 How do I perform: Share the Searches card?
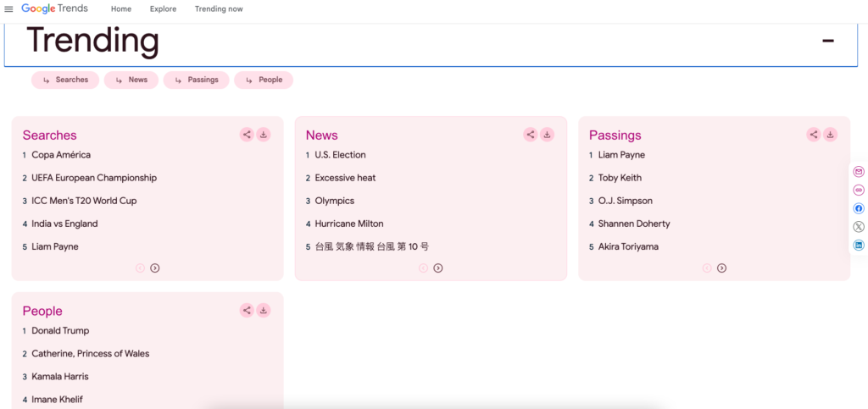pyautogui.click(x=247, y=135)
